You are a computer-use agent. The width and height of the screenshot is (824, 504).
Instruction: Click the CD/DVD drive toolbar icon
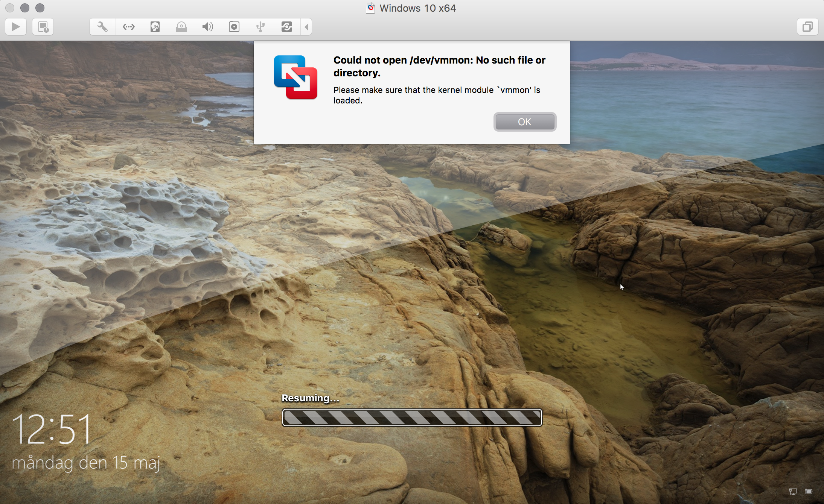(x=181, y=27)
